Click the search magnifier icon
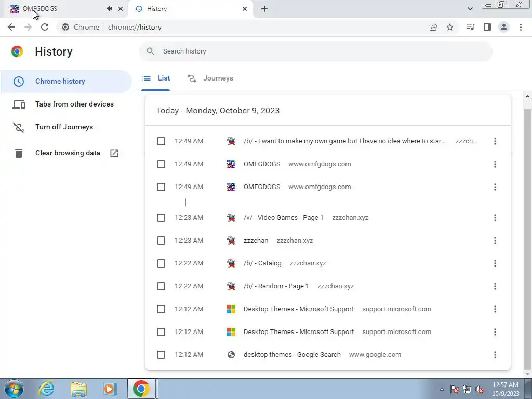Image resolution: width=532 pixels, height=399 pixels. [x=150, y=51]
